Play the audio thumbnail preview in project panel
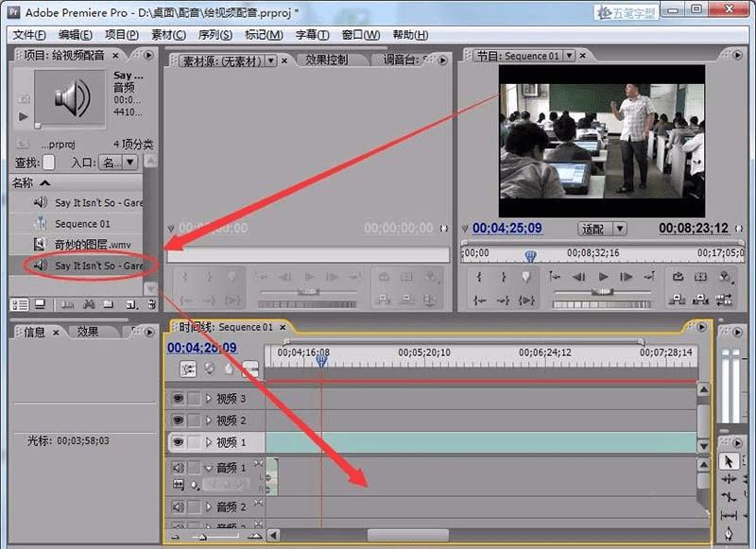Viewport: 756px width, 549px height. (x=24, y=117)
